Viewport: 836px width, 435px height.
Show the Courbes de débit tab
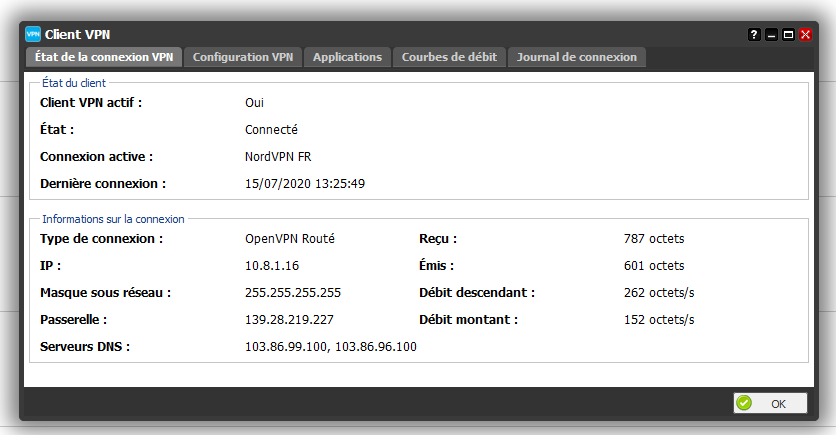pyautogui.click(x=449, y=57)
